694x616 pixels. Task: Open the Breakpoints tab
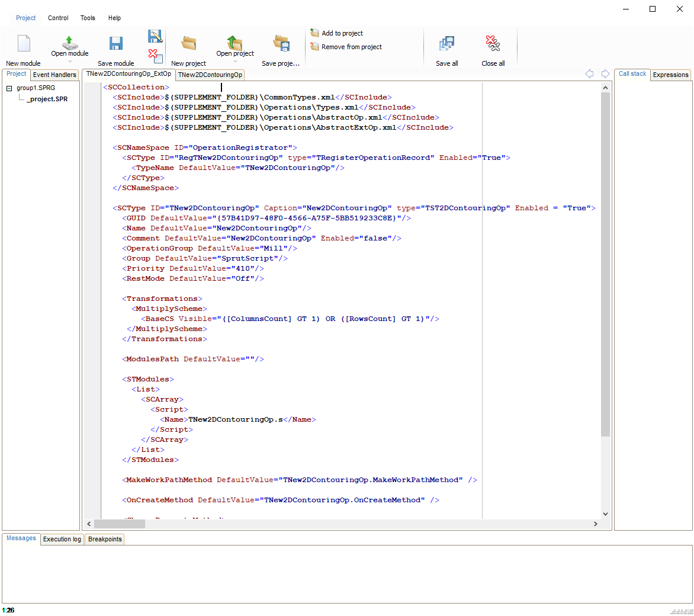[x=105, y=539]
